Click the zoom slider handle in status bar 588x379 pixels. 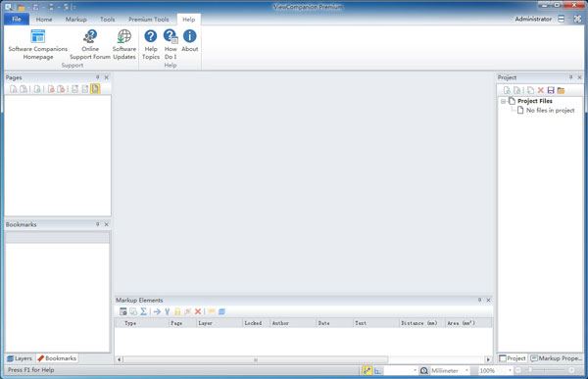530,370
